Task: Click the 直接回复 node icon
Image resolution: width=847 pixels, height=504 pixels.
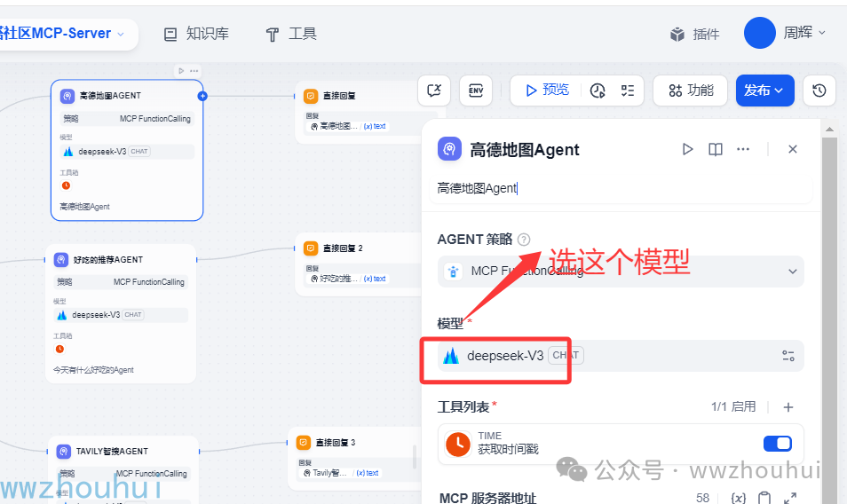Action: click(x=311, y=96)
